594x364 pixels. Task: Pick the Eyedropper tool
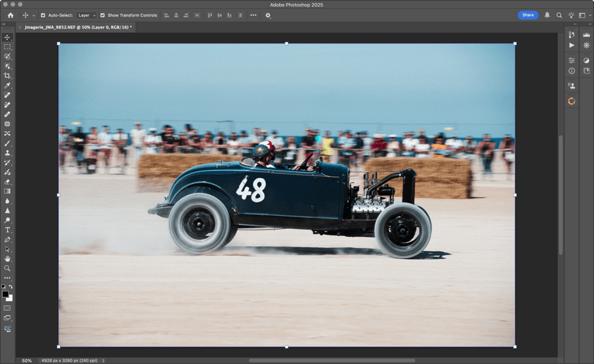tap(7, 86)
